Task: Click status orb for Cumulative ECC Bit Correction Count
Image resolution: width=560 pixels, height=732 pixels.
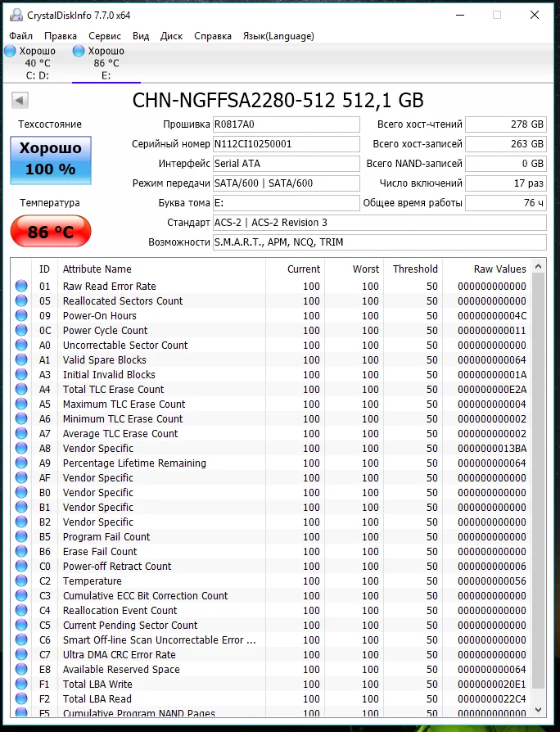Action: [21, 595]
